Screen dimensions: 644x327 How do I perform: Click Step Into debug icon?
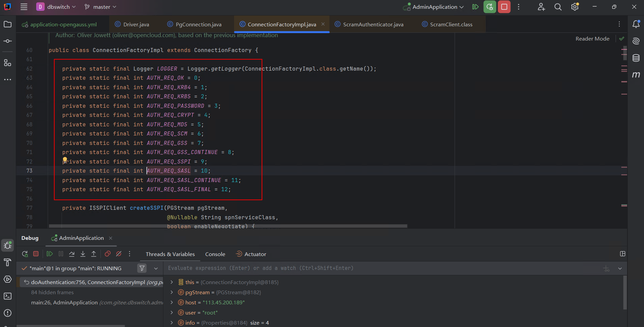tap(83, 254)
